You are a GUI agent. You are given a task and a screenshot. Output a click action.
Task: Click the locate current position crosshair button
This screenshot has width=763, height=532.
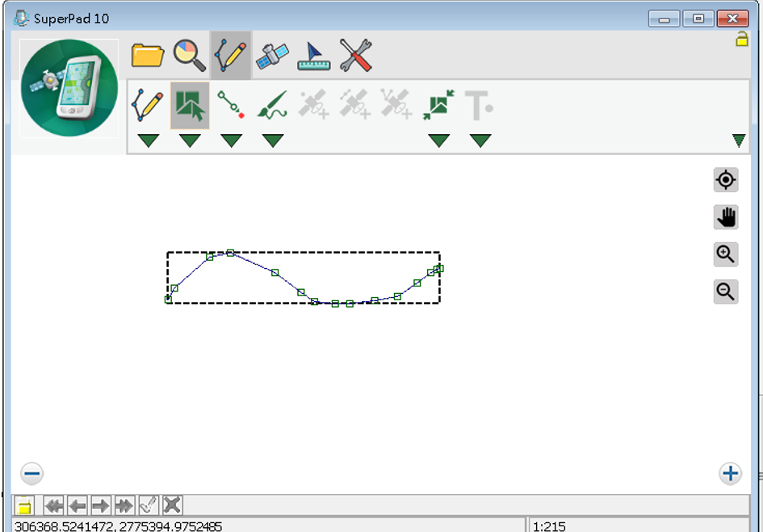(x=726, y=180)
